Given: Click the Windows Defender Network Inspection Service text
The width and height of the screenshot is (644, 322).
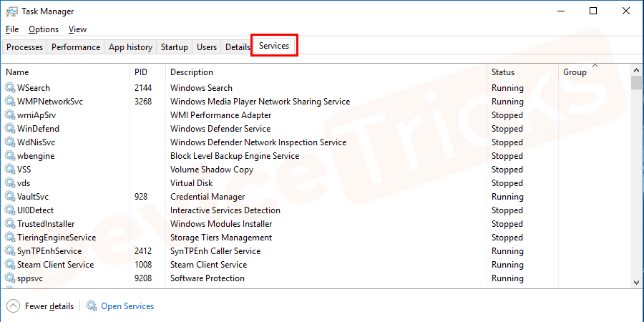Looking at the screenshot, I should coord(258,142).
